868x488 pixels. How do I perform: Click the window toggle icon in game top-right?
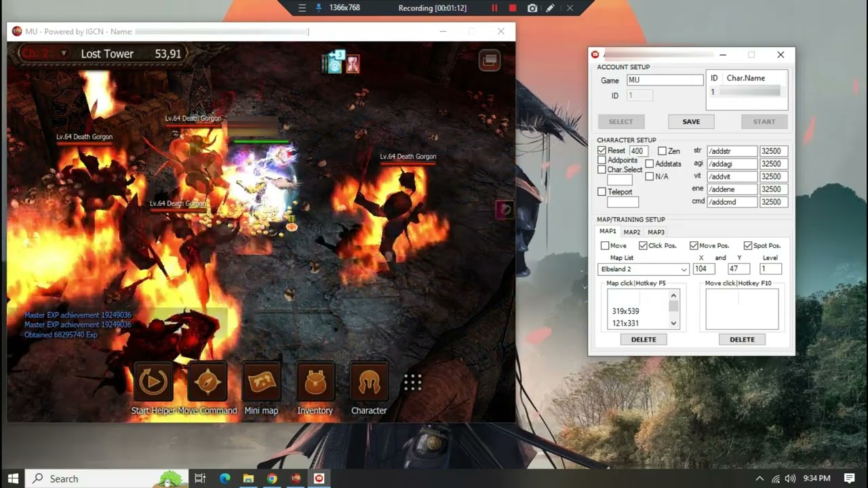(x=490, y=60)
